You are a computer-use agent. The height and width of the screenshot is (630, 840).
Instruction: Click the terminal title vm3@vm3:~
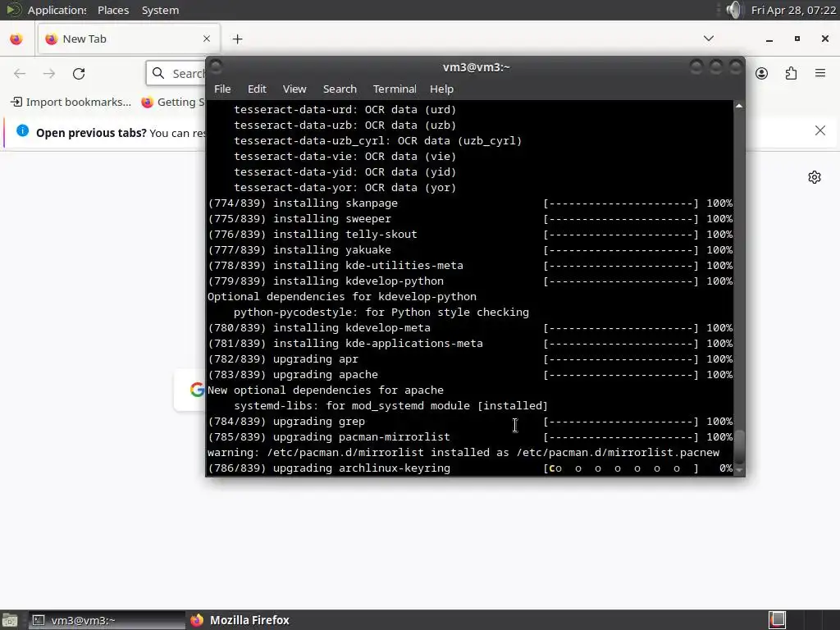pyautogui.click(x=477, y=67)
